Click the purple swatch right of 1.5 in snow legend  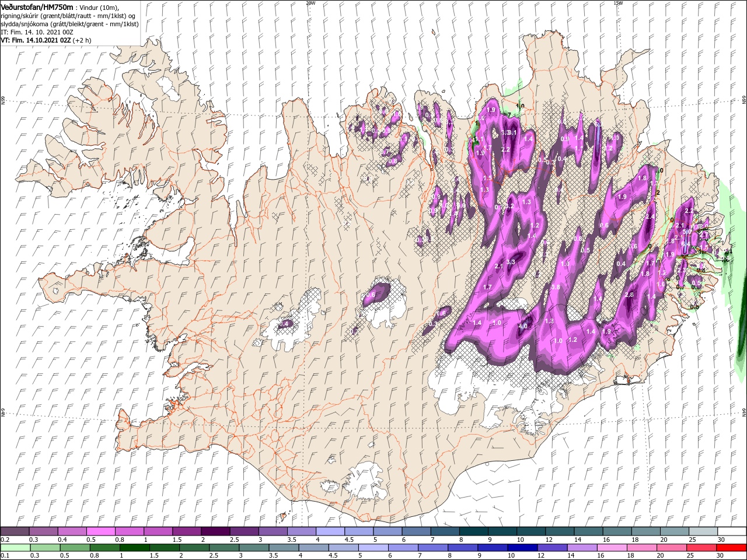187,531
